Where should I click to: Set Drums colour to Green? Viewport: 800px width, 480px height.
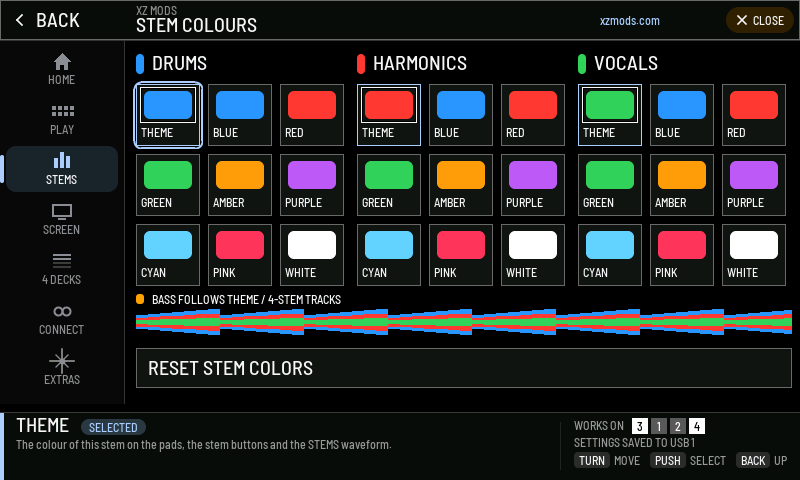pos(168,185)
